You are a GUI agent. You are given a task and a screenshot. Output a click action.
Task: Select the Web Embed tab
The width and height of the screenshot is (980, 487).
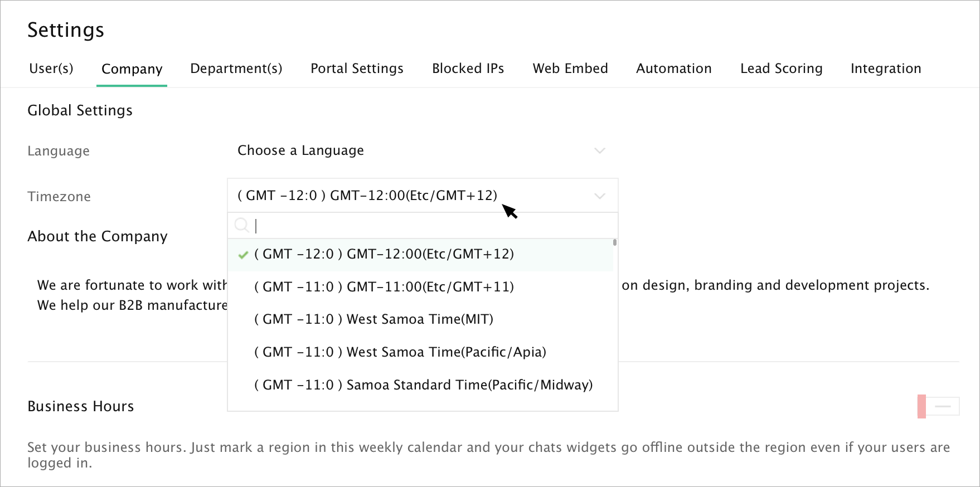point(570,69)
